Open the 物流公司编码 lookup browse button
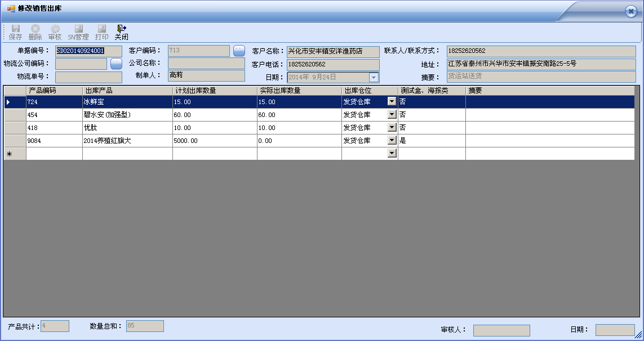Image resolution: width=644 pixels, height=341 pixels. point(116,64)
